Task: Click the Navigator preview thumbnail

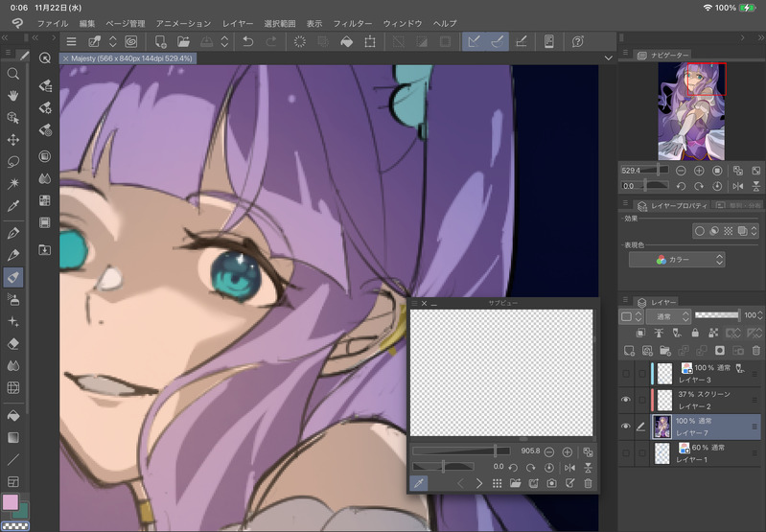Action: coord(691,111)
